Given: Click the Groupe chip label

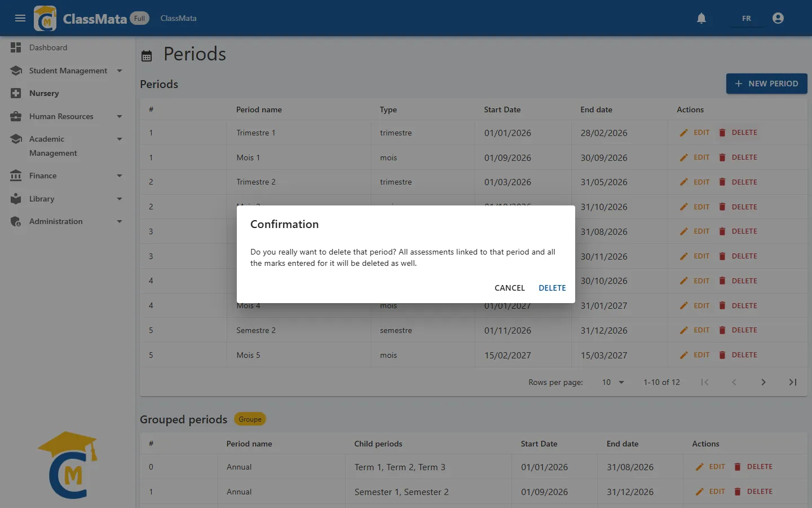Looking at the screenshot, I should [x=250, y=419].
